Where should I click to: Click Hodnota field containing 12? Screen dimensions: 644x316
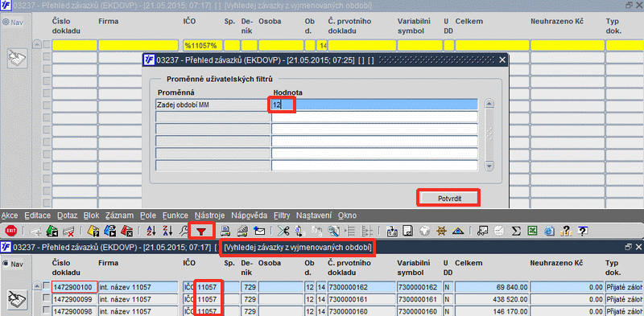click(374, 105)
